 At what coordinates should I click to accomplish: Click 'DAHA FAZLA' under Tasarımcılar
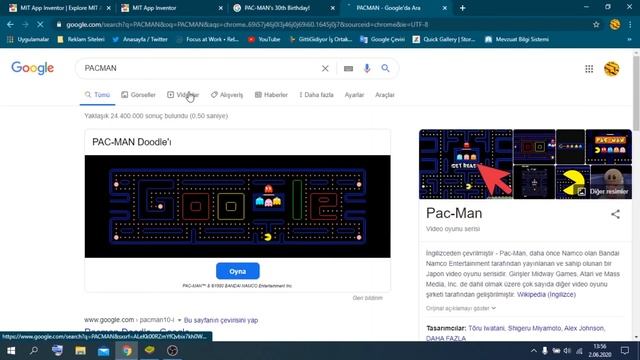pos(446,338)
